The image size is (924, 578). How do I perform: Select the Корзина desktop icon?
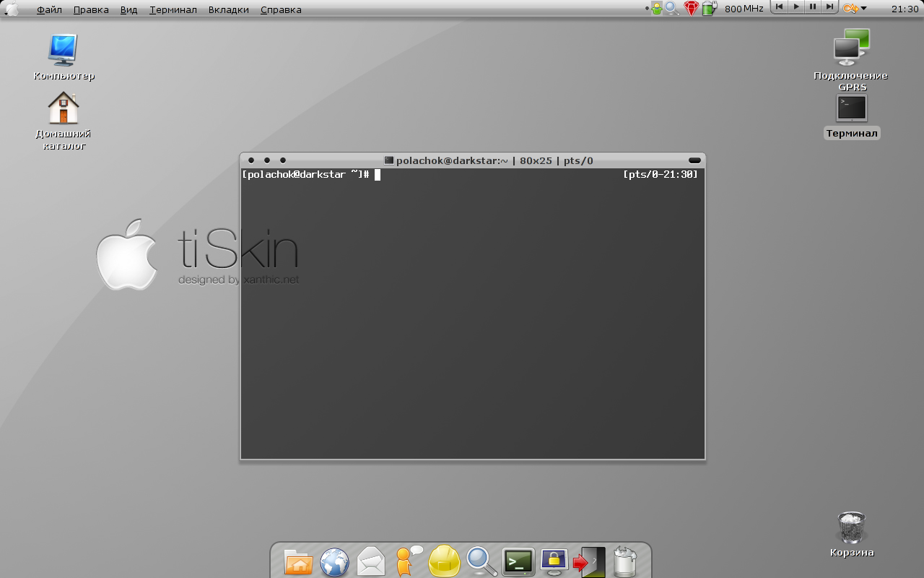(x=852, y=534)
